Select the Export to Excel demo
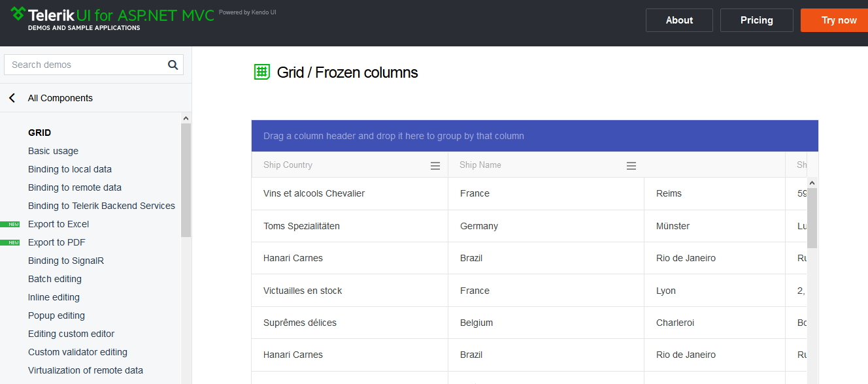 pos(58,224)
